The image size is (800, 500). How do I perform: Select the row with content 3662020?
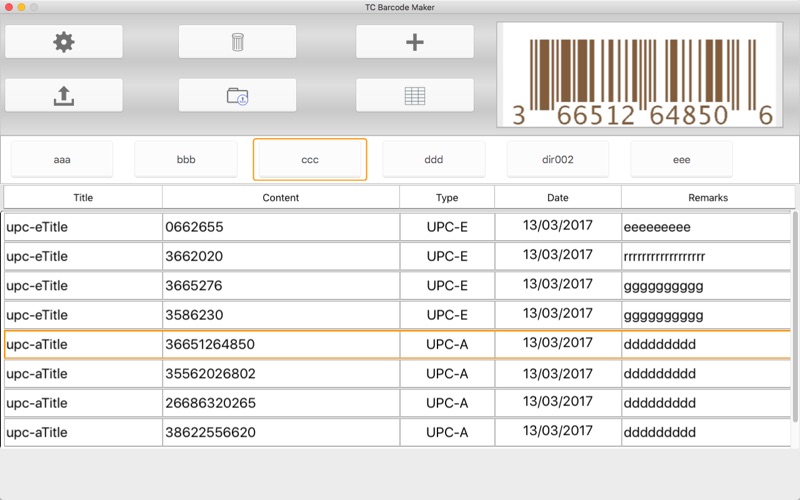[x=397, y=256]
